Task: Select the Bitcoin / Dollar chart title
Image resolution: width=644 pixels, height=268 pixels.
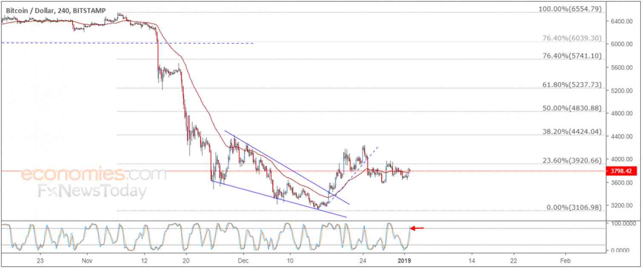Action: pyautogui.click(x=26, y=9)
